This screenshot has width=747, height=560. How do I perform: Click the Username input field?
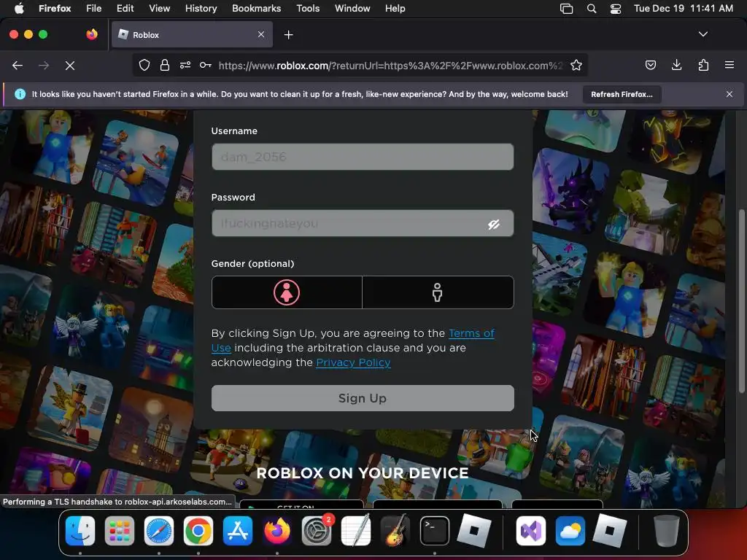pyautogui.click(x=363, y=157)
